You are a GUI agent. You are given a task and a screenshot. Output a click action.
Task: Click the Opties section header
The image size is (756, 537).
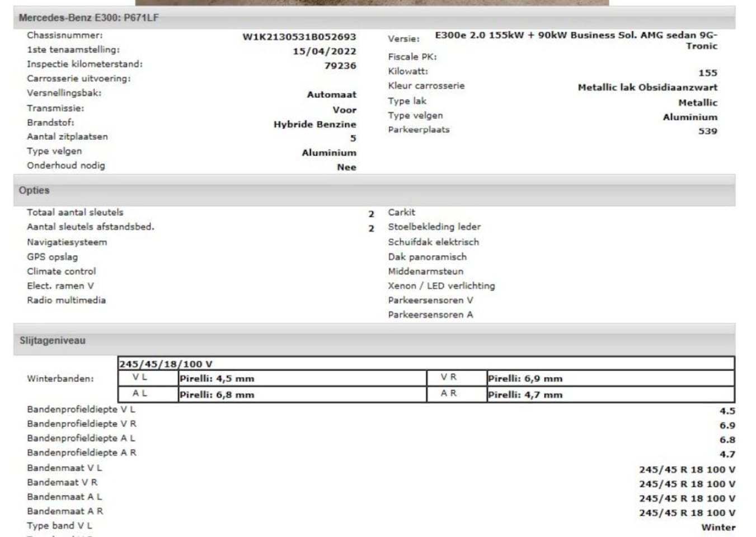pos(374,190)
